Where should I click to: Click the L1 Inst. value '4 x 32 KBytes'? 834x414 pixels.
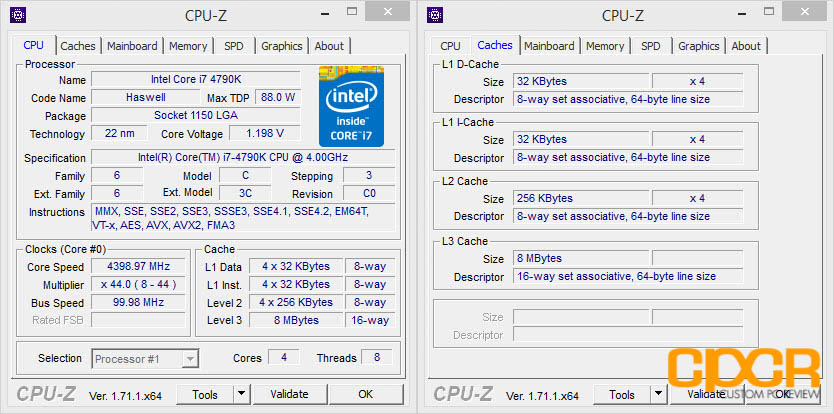tap(296, 285)
